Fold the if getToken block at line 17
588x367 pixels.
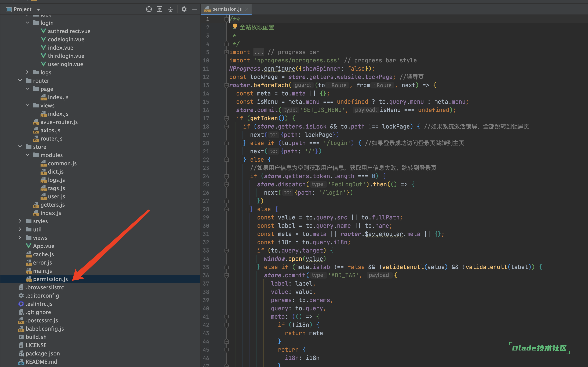tap(227, 118)
